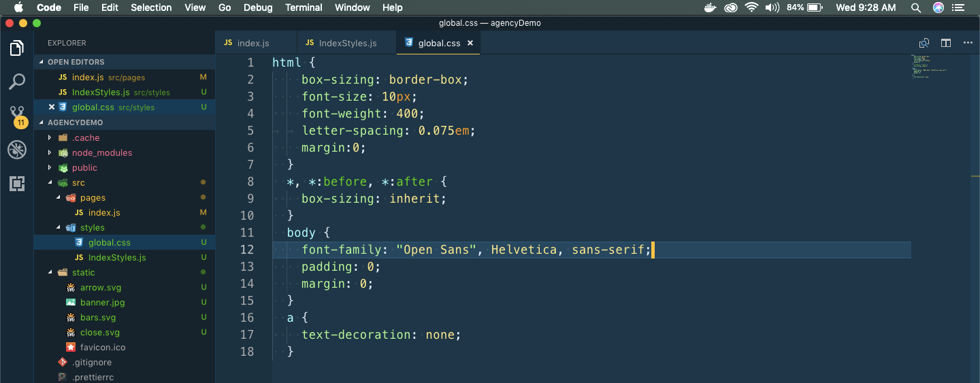Open the Debug menu

point(258,7)
